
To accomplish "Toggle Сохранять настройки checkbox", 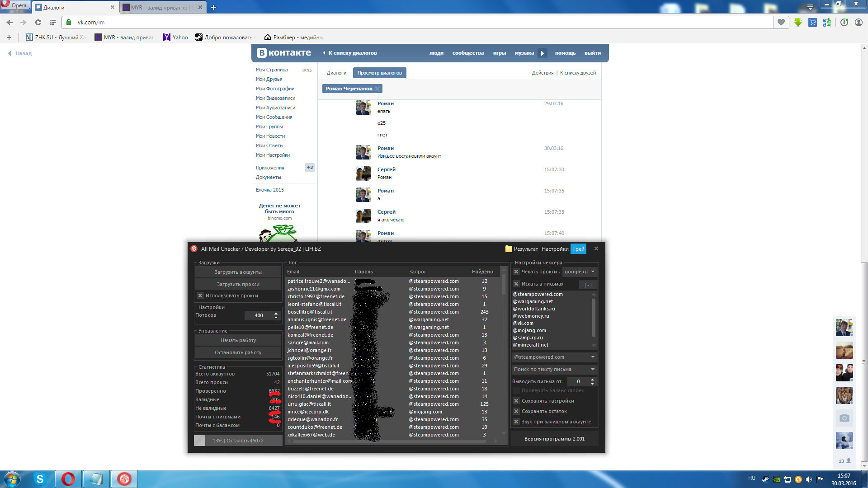I will tap(516, 401).
